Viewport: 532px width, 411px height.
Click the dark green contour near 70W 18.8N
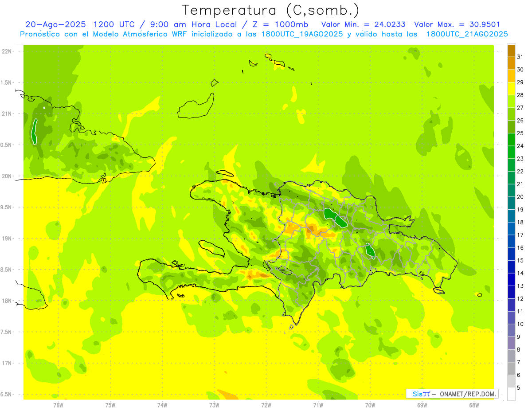click(371, 251)
